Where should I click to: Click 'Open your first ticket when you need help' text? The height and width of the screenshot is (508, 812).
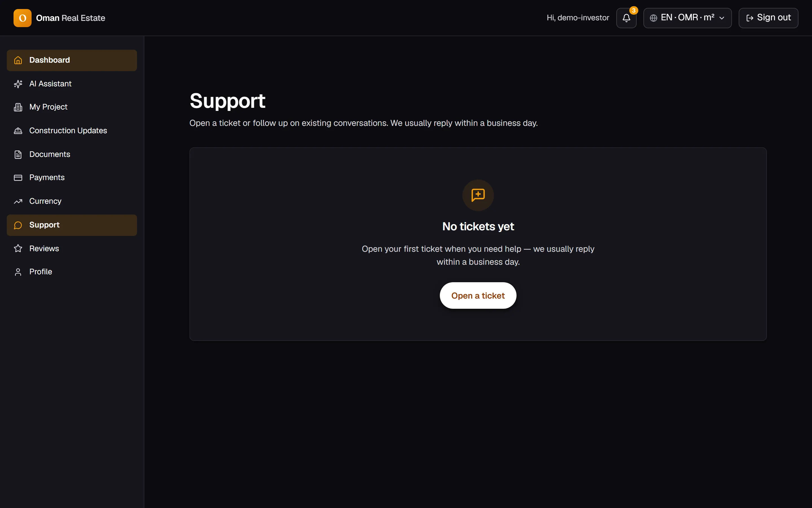pyautogui.click(x=478, y=255)
